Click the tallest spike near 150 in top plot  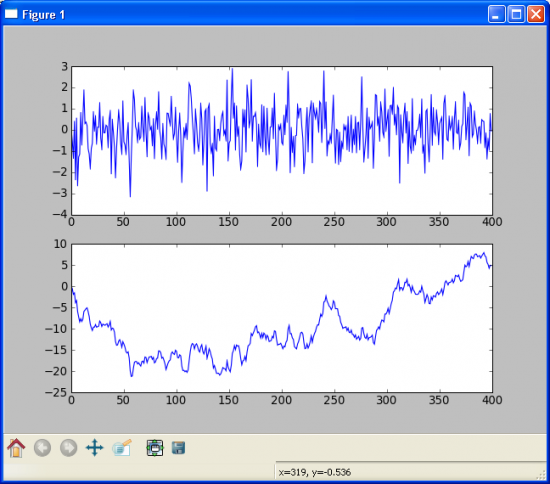[x=232, y=69]
